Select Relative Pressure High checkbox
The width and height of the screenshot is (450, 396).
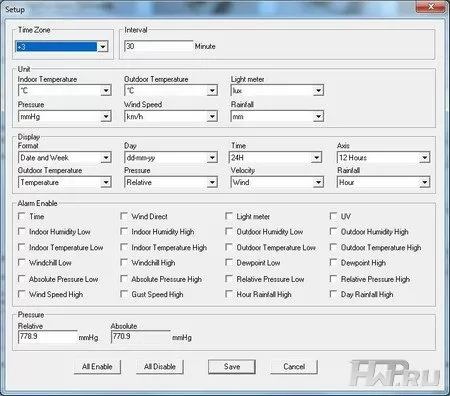click(x=333, y=279)
